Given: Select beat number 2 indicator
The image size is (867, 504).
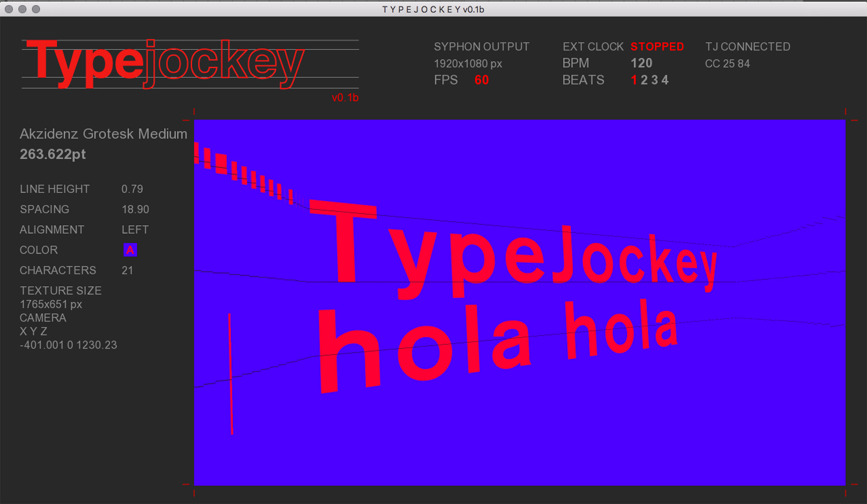Looking at the screenshot, I should 644,80.
